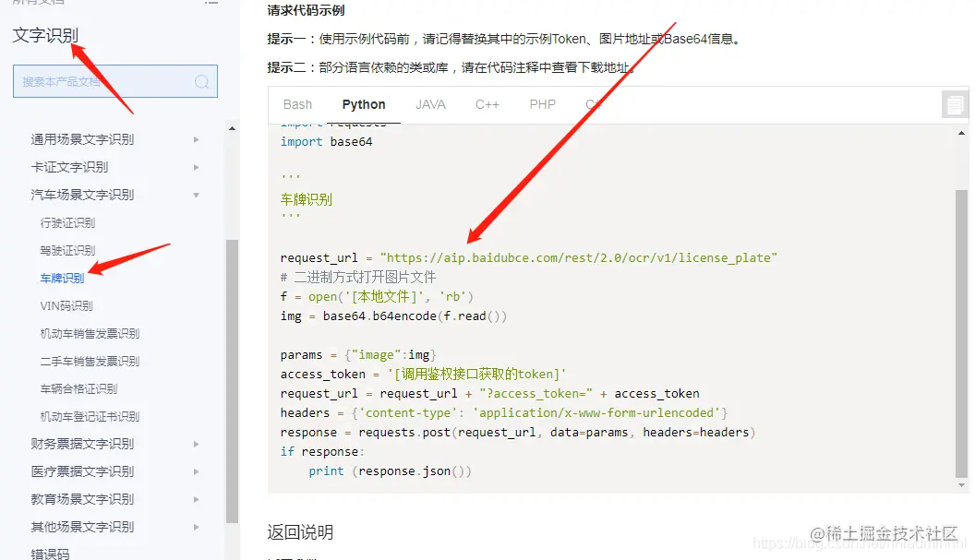The width and height of the screenshot is (975, 560).
Task: Expand 通用场景文字识别 section arrow
Action: 196,140
